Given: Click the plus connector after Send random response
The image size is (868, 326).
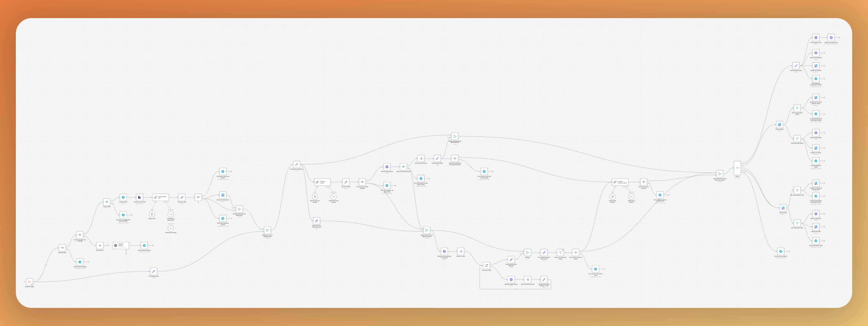Looking at the screenshot, I should click(153, 245).
